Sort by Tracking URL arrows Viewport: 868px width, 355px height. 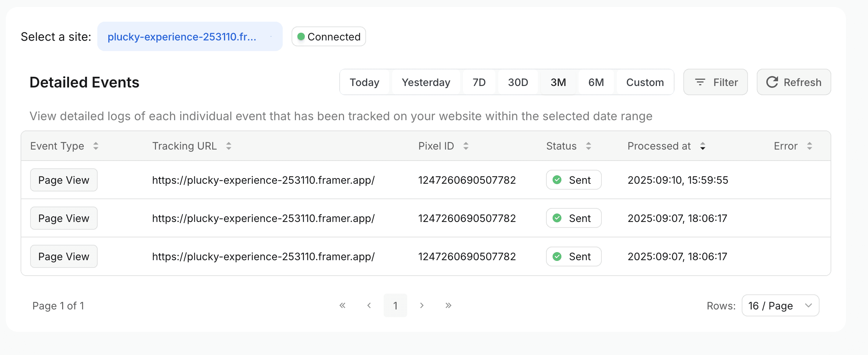coord(228,146)
